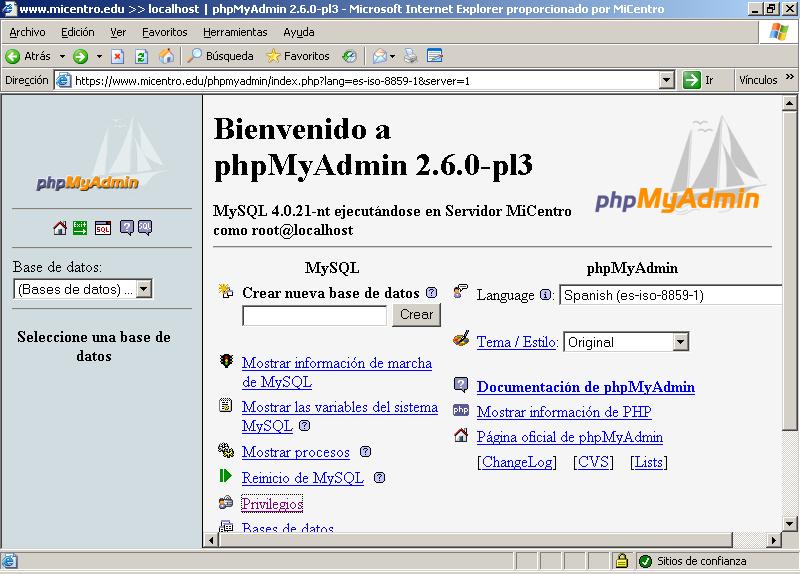Click help icon next to Reinicio de MySQL
This screenshot has height=574, width=800.
pos(379,478)
